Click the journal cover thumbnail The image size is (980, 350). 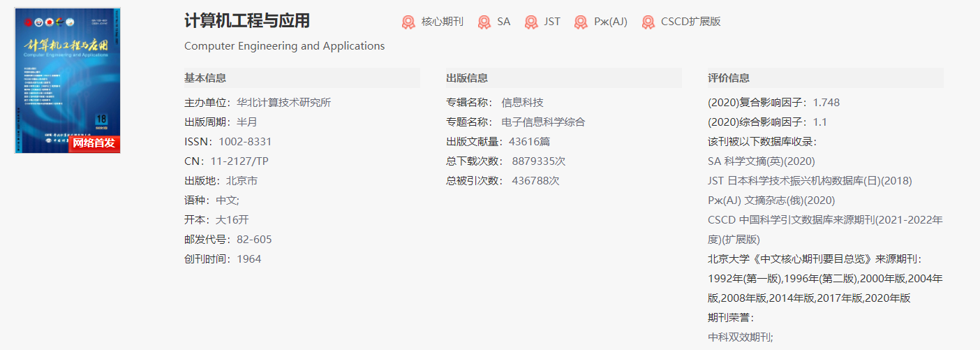pyautogui.click(x=67, y=80)
